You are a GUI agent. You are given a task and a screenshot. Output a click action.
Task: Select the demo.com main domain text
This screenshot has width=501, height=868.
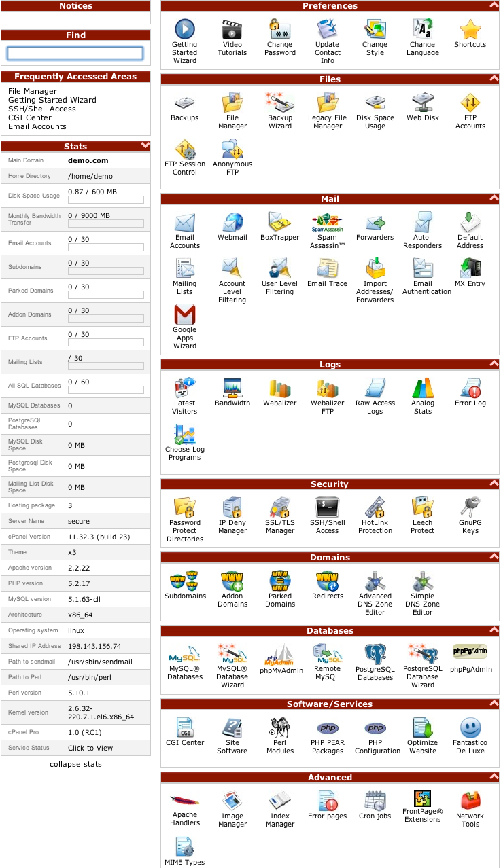[x=88, y=161]
